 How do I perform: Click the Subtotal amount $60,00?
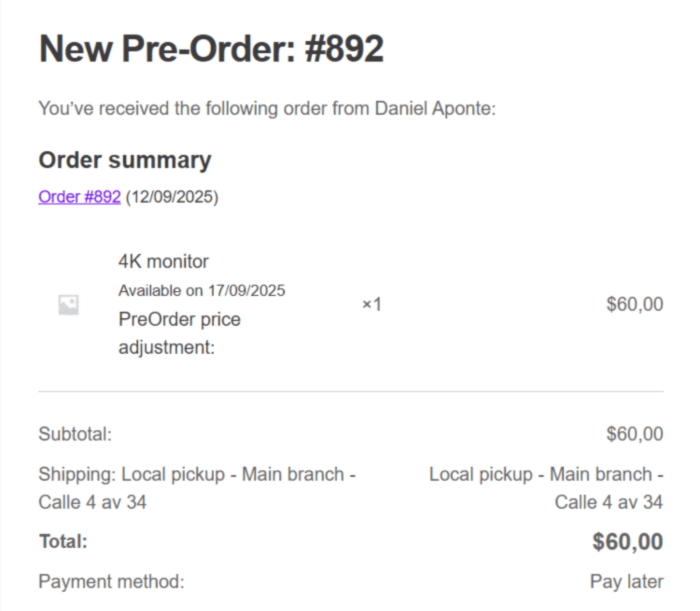pyautogui.click(x=634, y=434)
